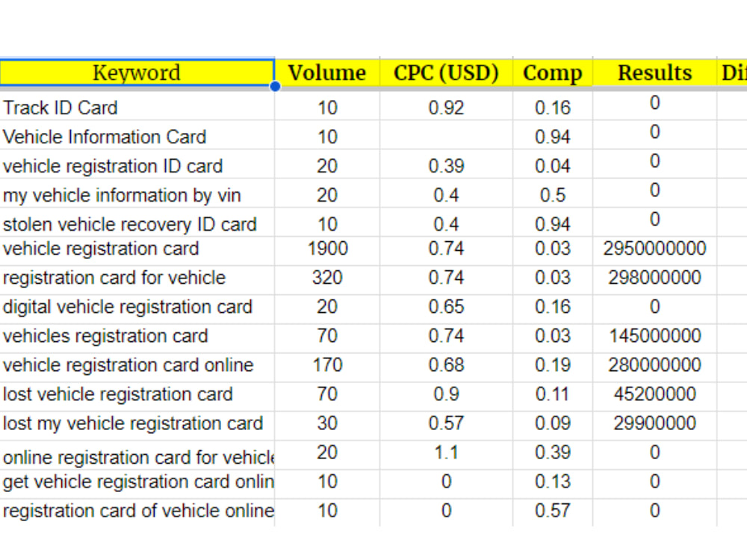Click the CPC value 0.57

(x=447, y=423)
